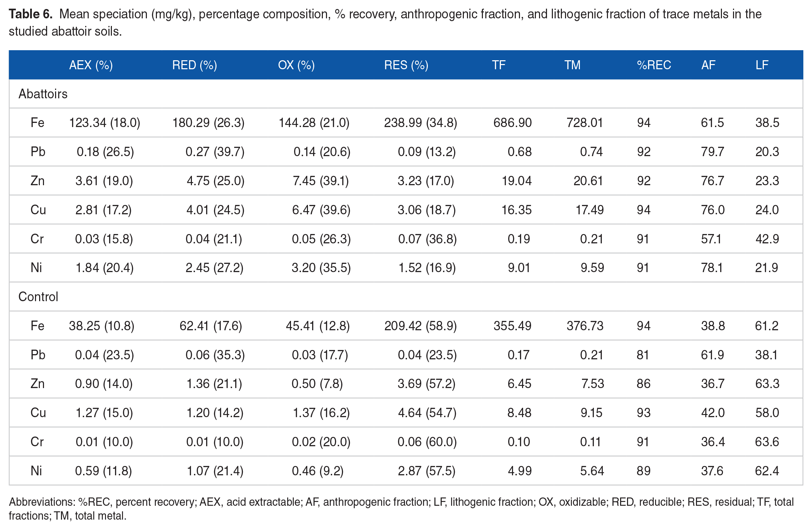Screen dimensions: 812x530
Task: Click the cell value 16.35
Action: point(516,210)
